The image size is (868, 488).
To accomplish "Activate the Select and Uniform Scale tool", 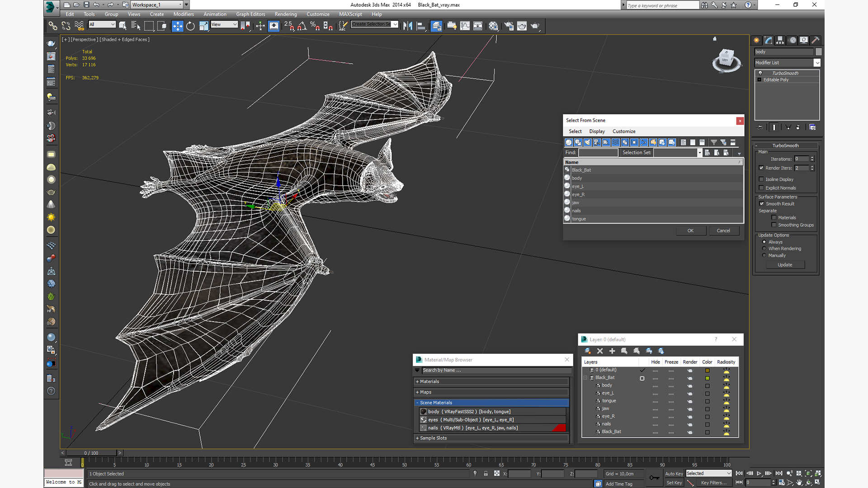I will pyautogui.click(x=203, y=26).
